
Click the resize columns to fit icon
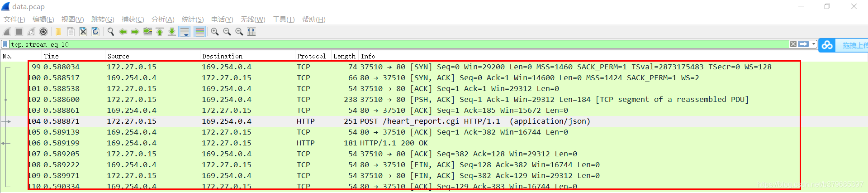[x=251, y=32]
